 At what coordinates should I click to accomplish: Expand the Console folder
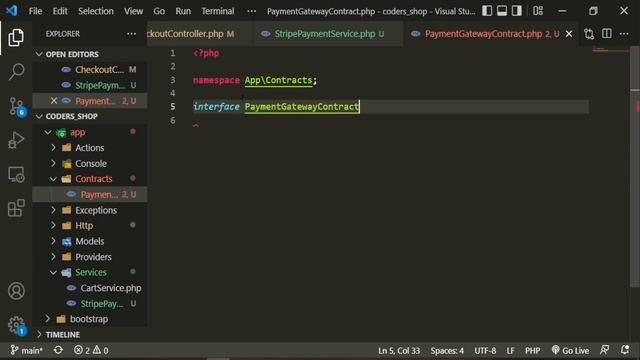coord(53,163)
